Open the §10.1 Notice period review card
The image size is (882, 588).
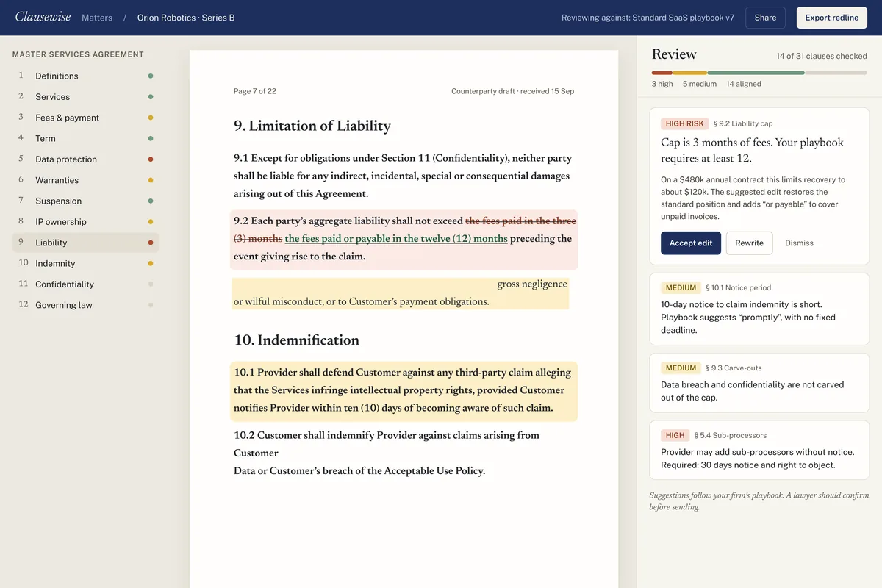pos(759,309)
